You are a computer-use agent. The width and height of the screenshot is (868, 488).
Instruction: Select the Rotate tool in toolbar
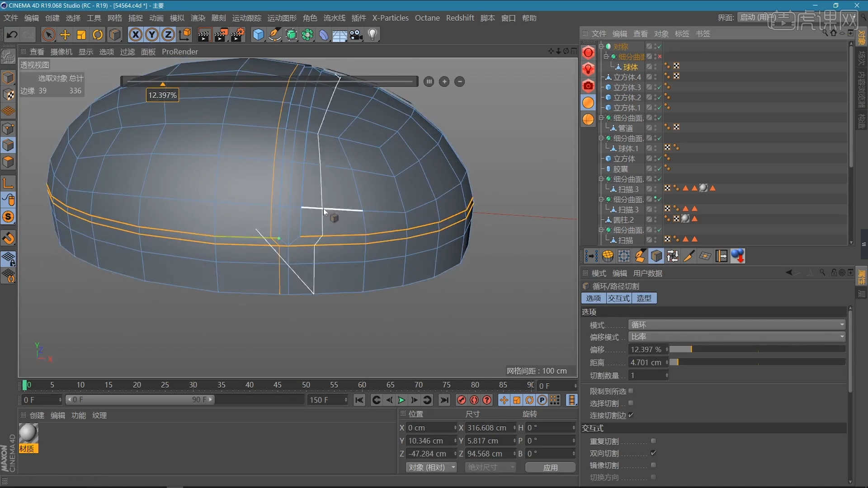tap(98, 35)
